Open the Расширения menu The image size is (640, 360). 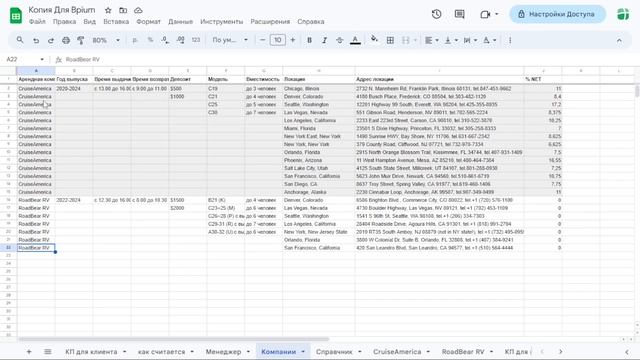click(x=270, y=22)
